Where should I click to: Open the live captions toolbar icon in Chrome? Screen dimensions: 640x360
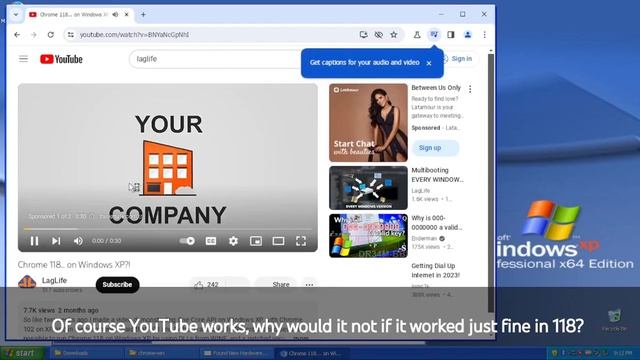pos(434,35)
